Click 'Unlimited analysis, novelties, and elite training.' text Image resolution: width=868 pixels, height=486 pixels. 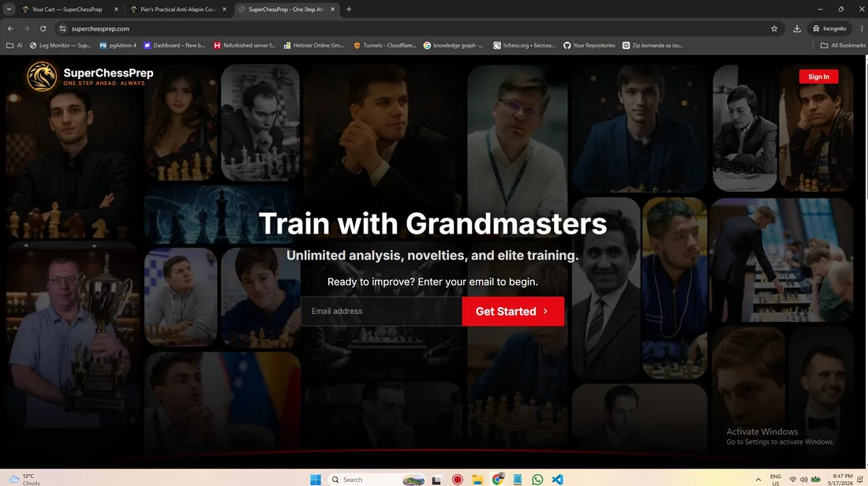coord(432,255)
